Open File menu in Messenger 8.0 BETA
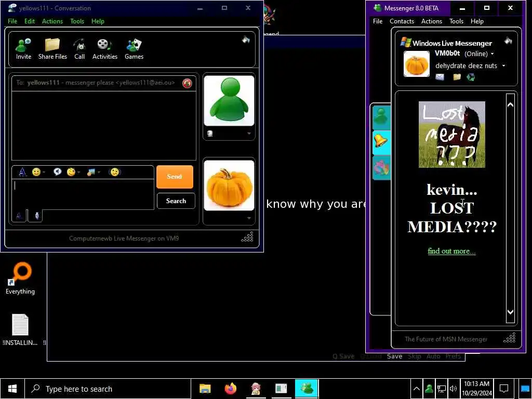532x399 pixels. click(x=378, y=21)
